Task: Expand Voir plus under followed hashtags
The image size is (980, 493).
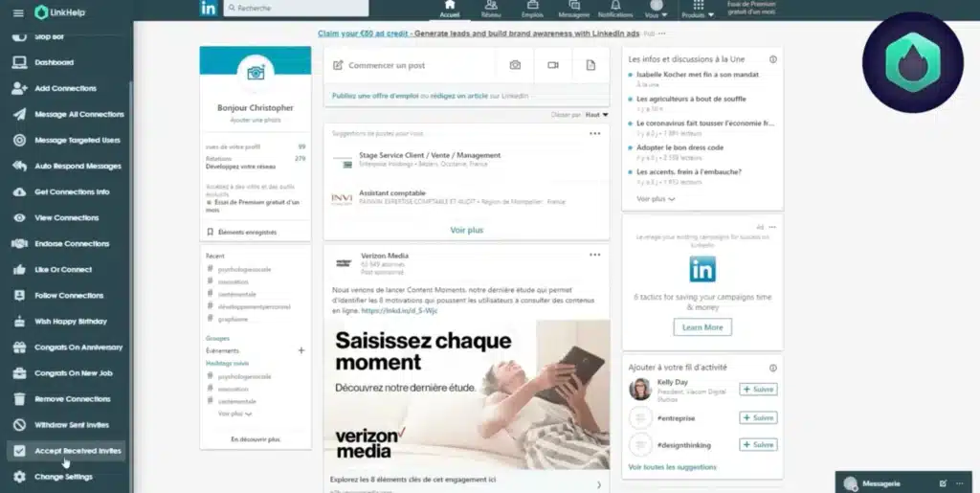Action: (x=235, y=414)
